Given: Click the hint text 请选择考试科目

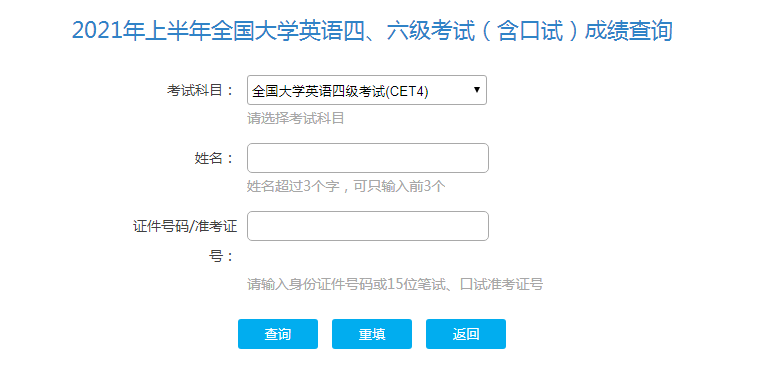Looking at the screenshot, I should click(x=296, y=118).
